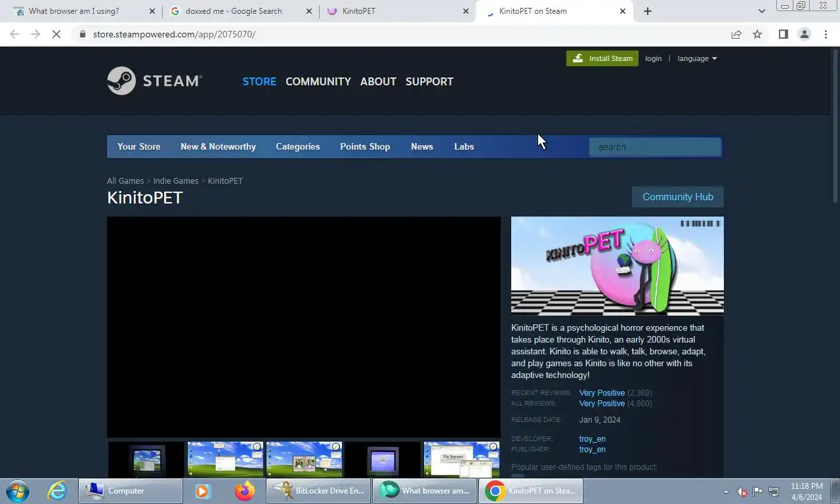The image size is (840, 504).
Task: Open the Community Hub button
Action: pos(678,197)
